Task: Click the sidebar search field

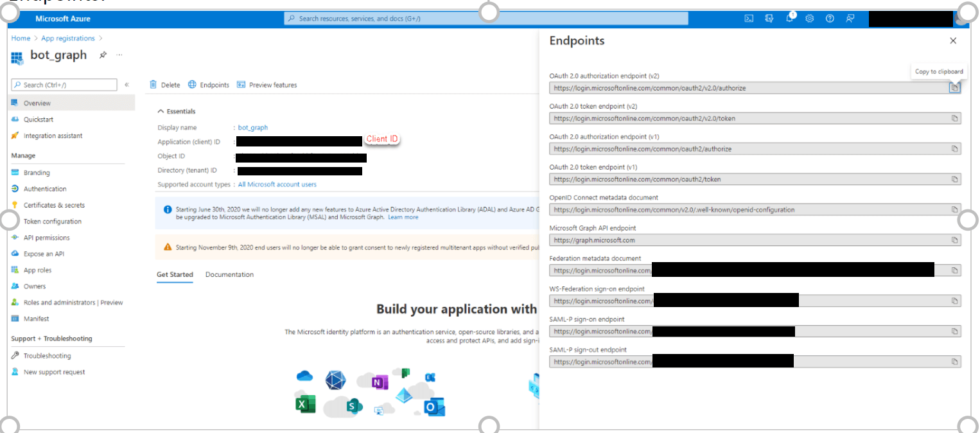Action: 64,84
